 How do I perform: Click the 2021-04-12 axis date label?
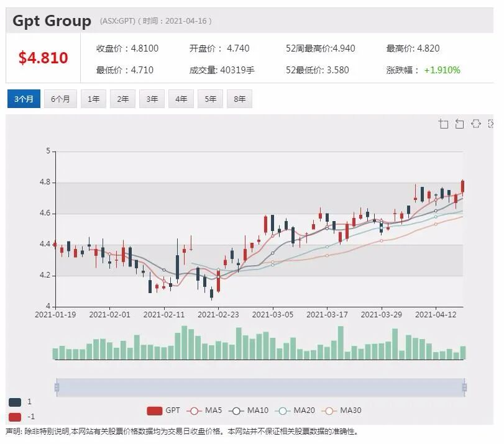point(436,315)
